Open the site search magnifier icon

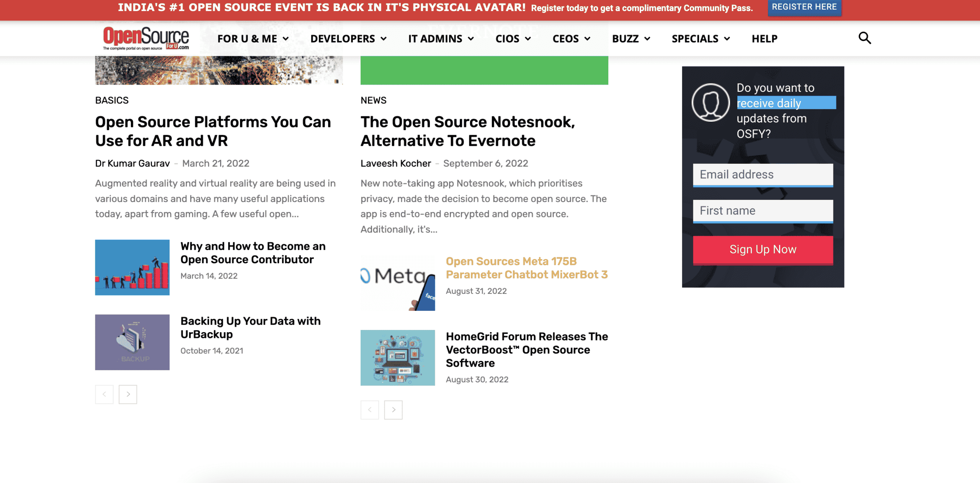(864, 38)
